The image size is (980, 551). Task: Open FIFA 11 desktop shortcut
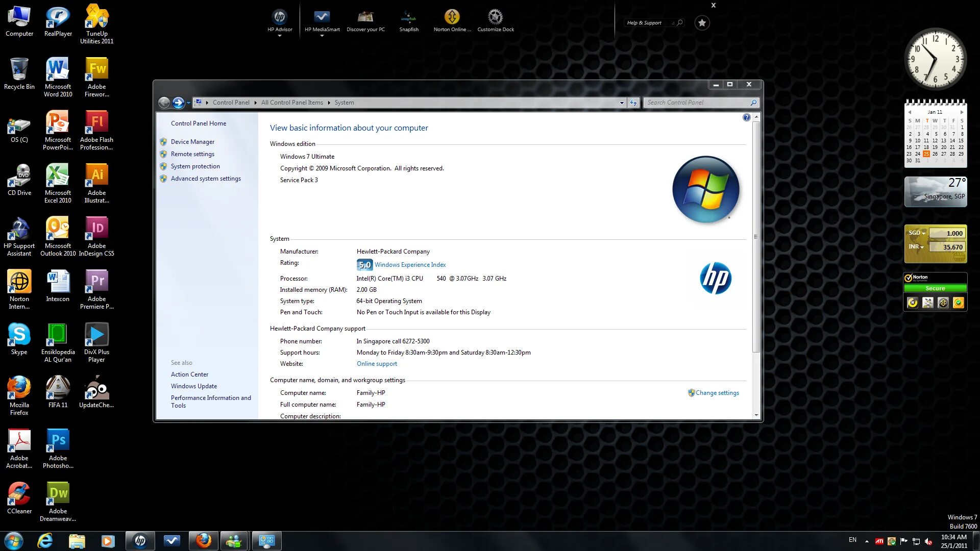[58, 392]
